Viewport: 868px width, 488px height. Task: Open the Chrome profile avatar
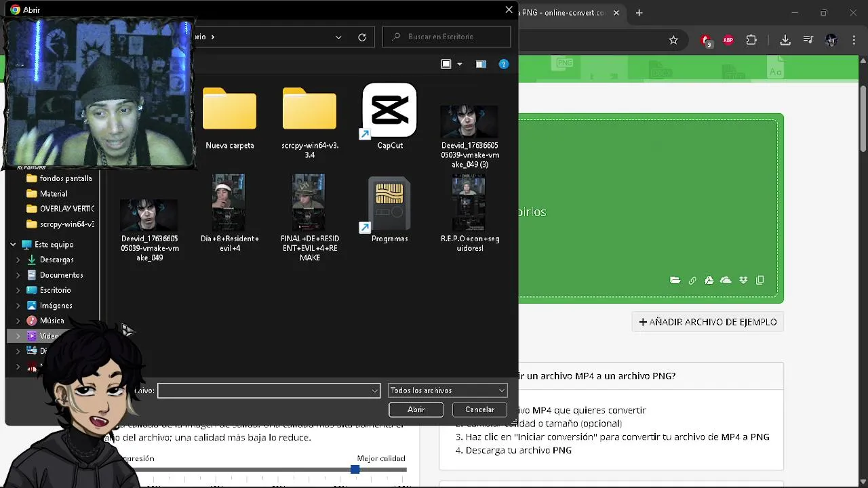coord(831,40)
